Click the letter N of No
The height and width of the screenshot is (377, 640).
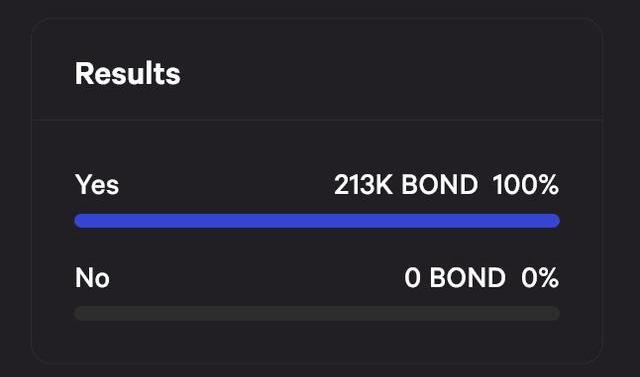[x=83, y=278]
